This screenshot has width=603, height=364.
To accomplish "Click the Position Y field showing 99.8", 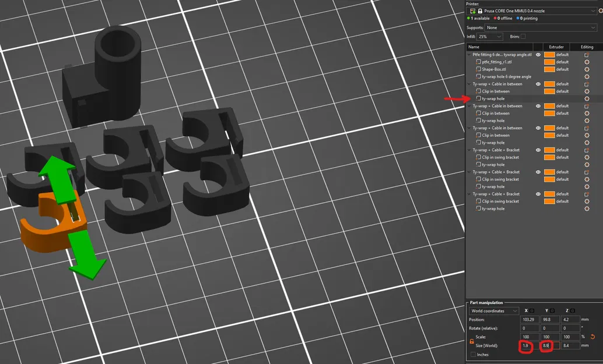I will (550, 320).
